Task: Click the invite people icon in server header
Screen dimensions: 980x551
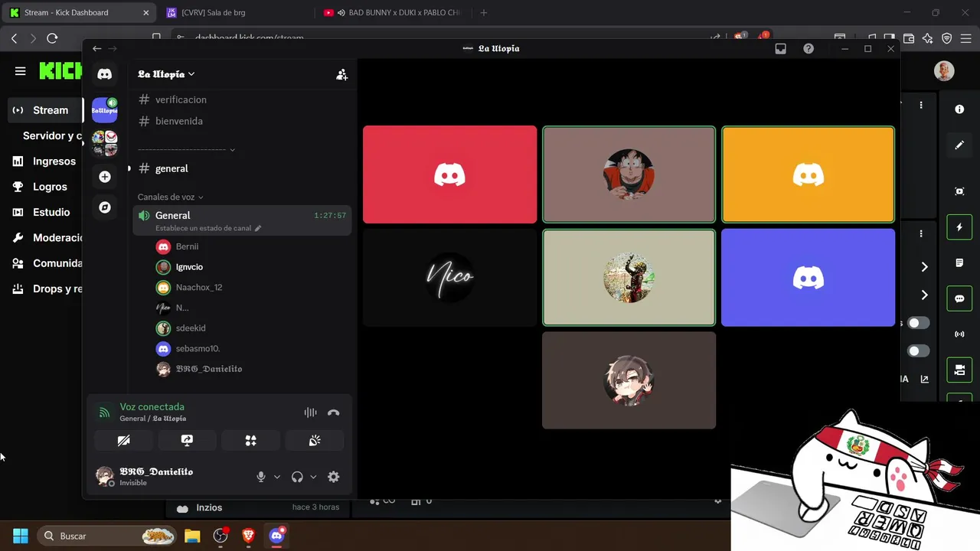Action: click(x=341, y=74)
